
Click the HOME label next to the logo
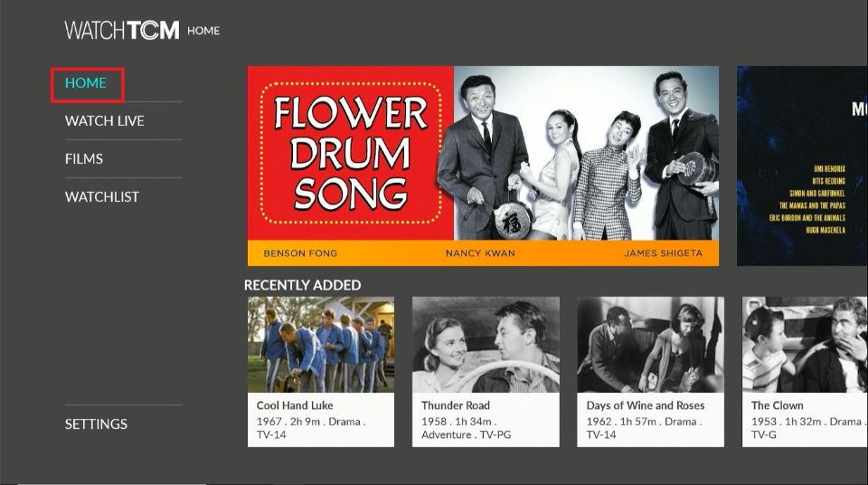click(x=203, y=31)
